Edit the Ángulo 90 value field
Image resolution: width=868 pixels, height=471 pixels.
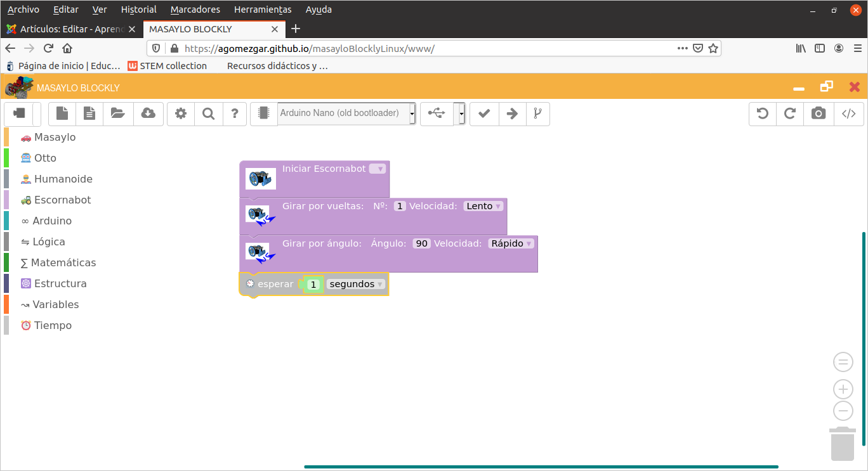421,243
